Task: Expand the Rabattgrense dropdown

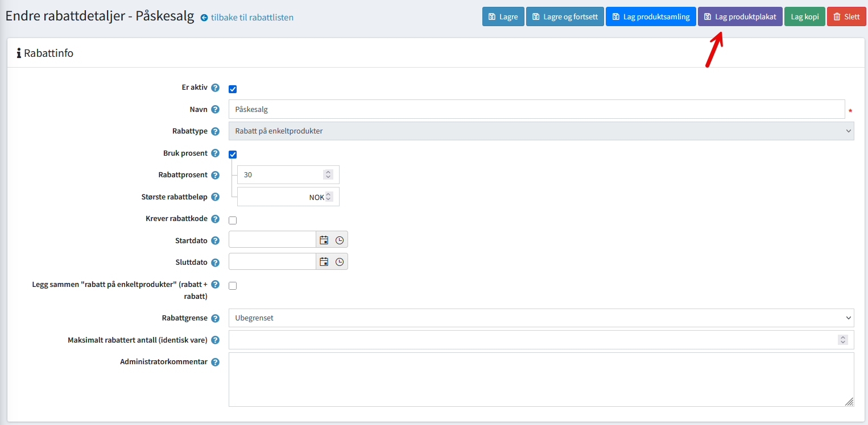Action: pyautogui.click(x=540, y=318)
